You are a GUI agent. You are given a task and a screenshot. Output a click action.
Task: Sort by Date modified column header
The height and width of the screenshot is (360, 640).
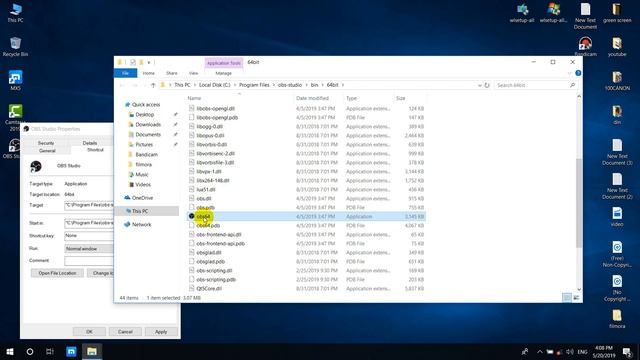(x=312, y=98)
